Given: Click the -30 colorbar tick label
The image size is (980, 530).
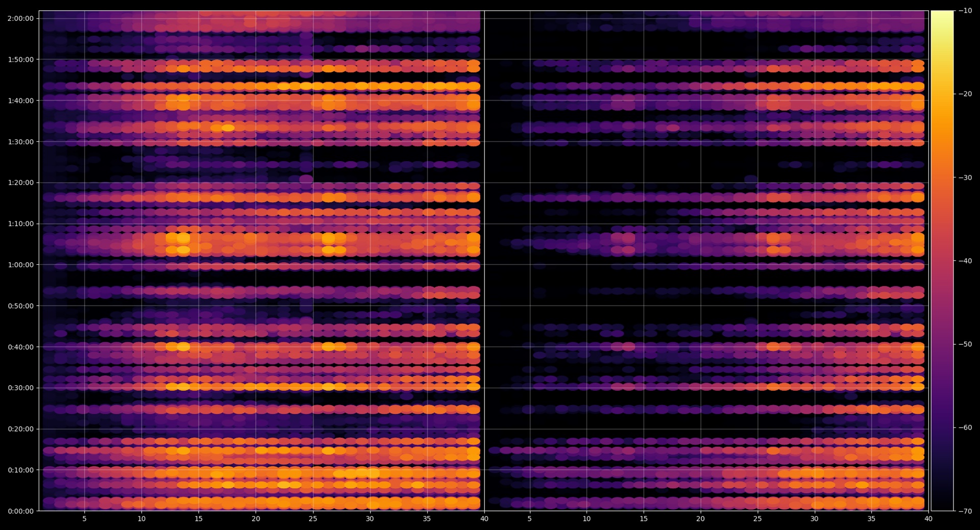Looking at the screenshot, I should 965,178.
